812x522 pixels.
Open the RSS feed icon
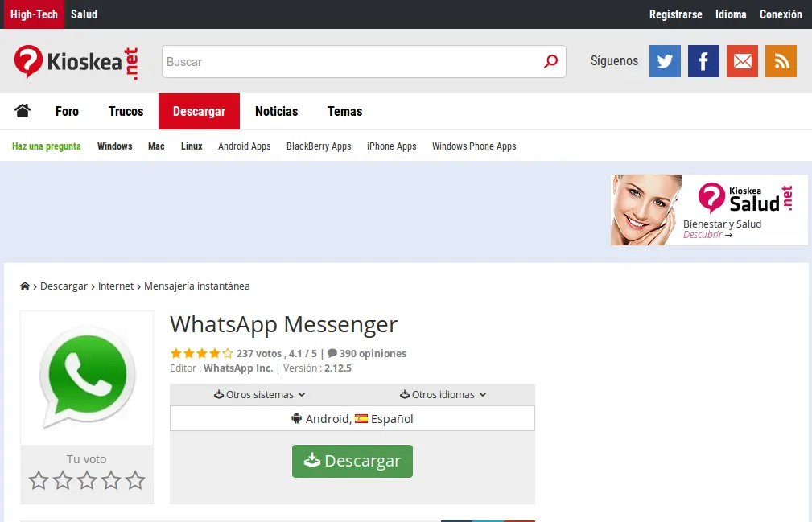tap(781, 61)
